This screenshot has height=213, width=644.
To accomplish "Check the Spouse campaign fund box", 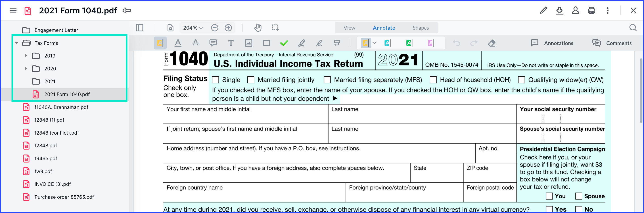I will pos(579,196).
